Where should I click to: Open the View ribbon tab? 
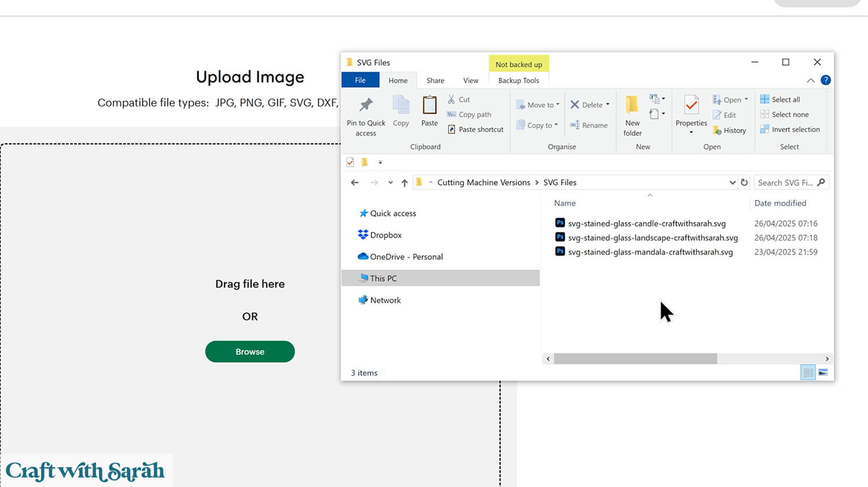pyautogui.click(x=470, y=80)
